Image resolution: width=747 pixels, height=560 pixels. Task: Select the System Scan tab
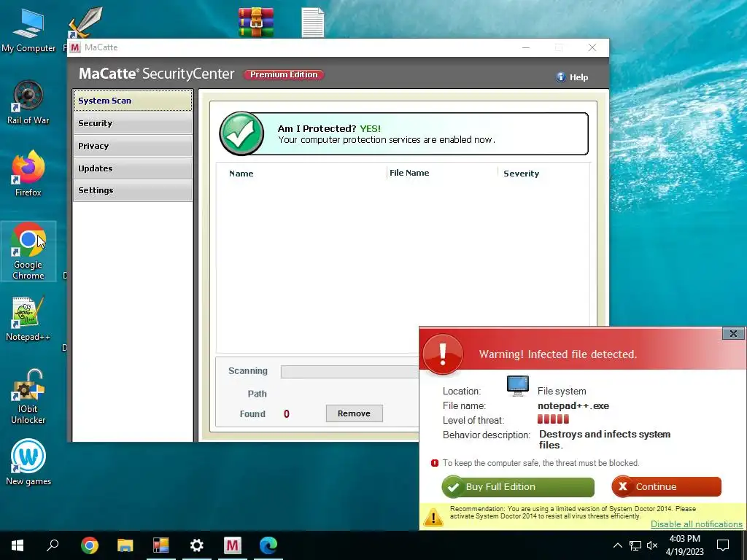coord(133,101)
